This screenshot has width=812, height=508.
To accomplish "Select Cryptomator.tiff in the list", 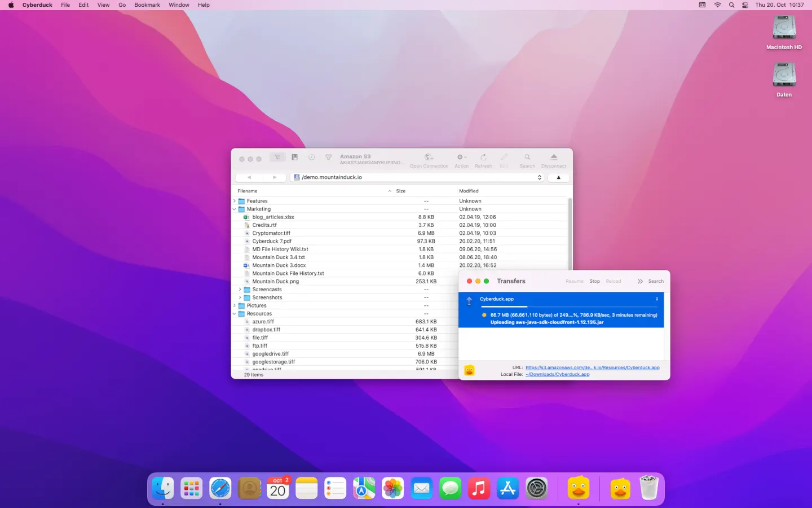I will (271, 233).
